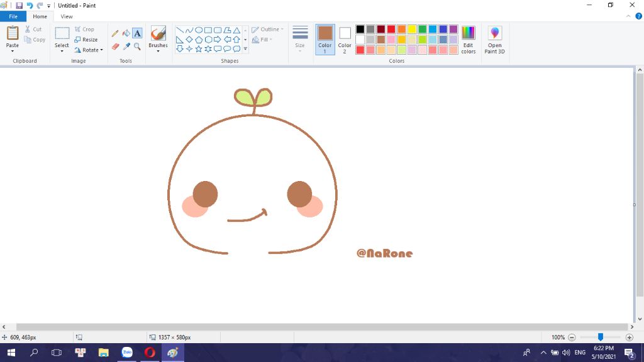The image size is (644, 362).
Task: Pick the Pentagon shape
Action: pos(198,40)
